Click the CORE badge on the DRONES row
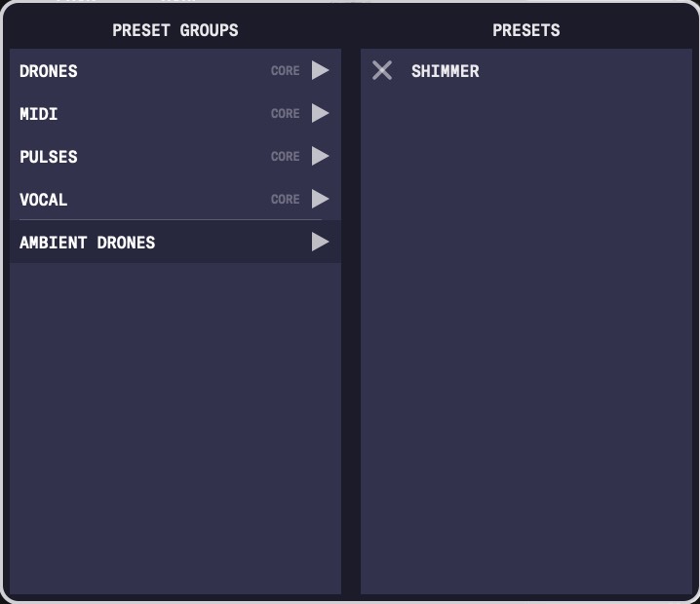 click(x=285, y=71)
